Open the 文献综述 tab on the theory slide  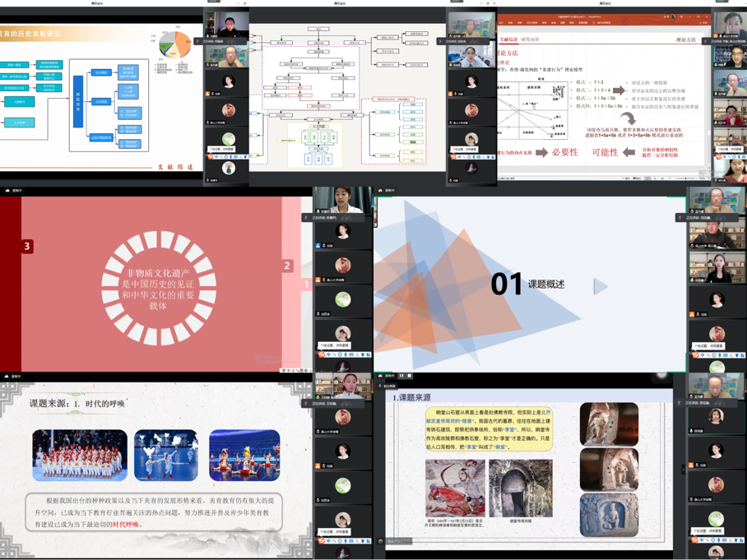(508, 39)
